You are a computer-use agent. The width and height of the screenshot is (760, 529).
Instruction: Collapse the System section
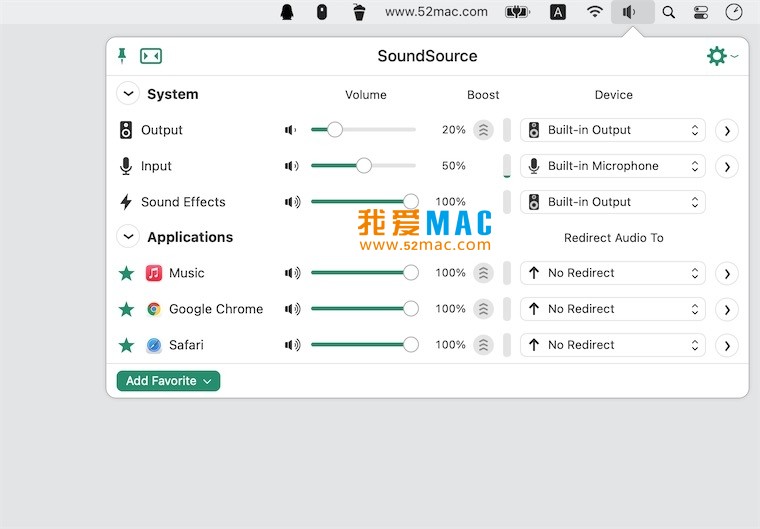pyautogui.click(x=128, y=94)
